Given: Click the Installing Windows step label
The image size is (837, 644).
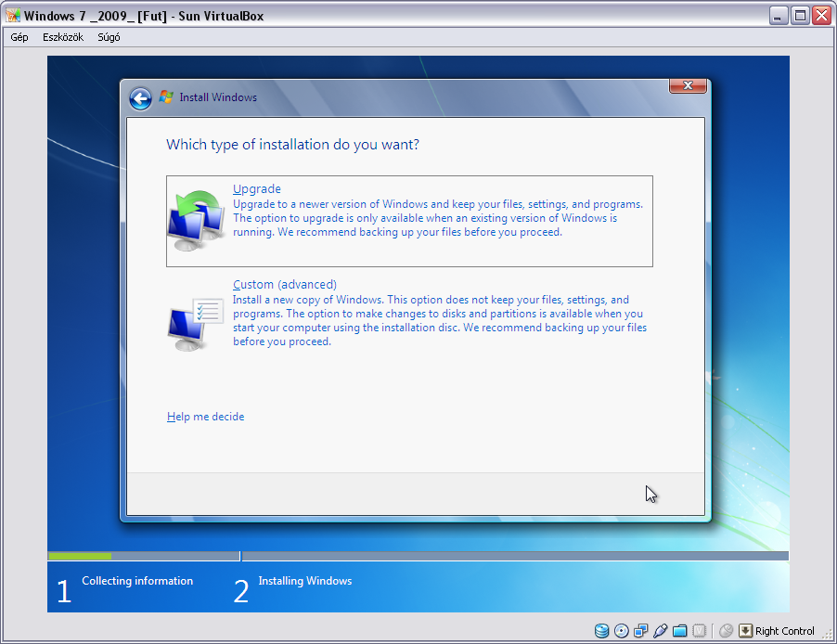Looking at the screenshot, I should pyautogui.click(x=304, y=581).
